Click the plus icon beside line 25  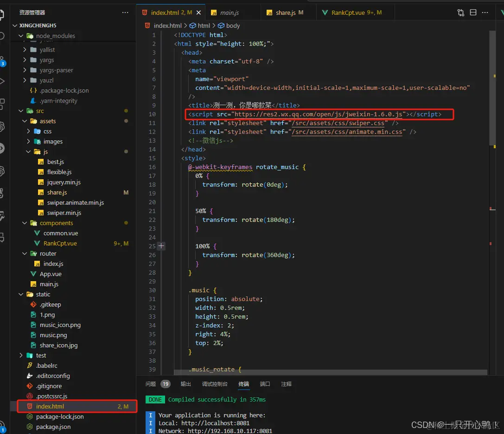click(x=161, y=246)
